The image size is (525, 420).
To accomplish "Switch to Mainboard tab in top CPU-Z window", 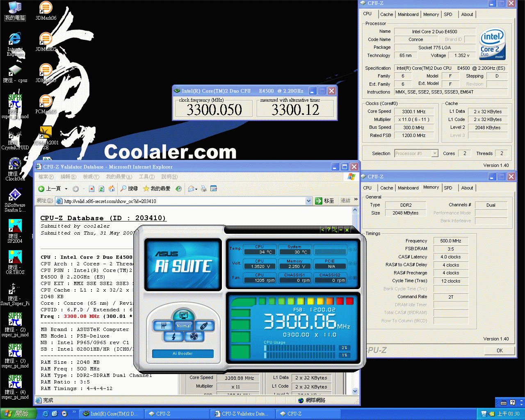I will [408, 14].
